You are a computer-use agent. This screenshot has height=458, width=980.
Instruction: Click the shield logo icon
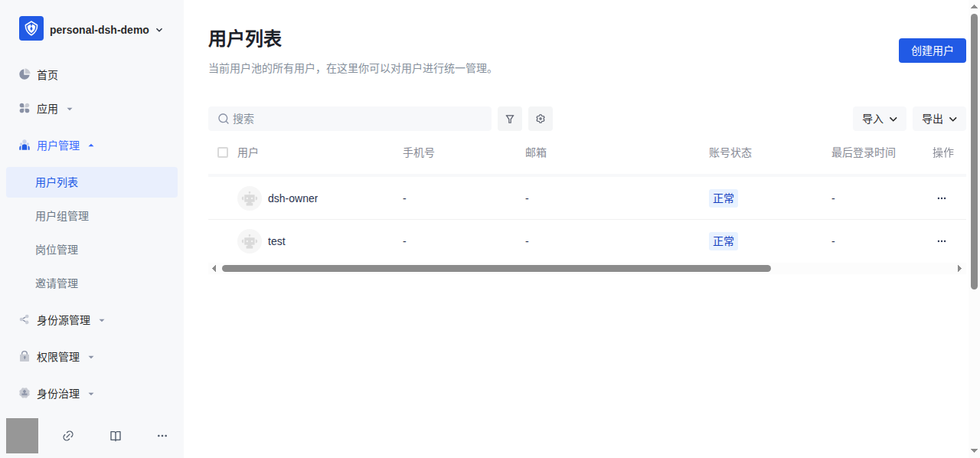coord(31,29)
